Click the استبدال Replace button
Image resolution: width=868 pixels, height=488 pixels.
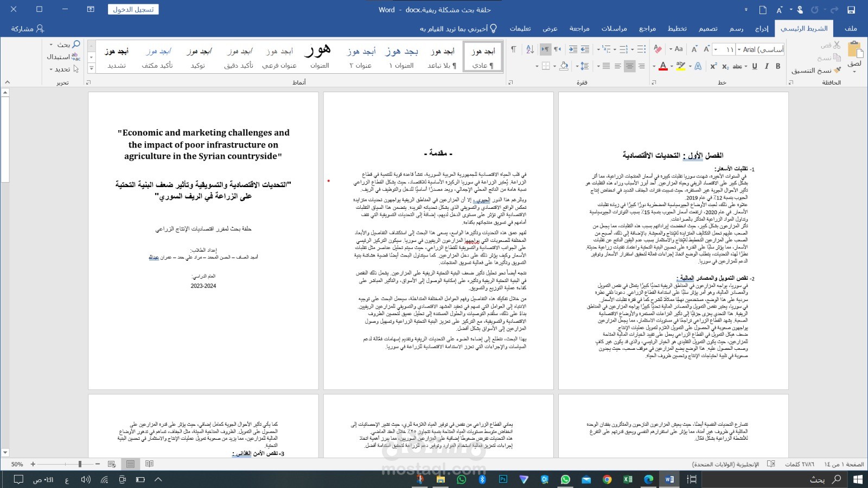coord(63,56)
